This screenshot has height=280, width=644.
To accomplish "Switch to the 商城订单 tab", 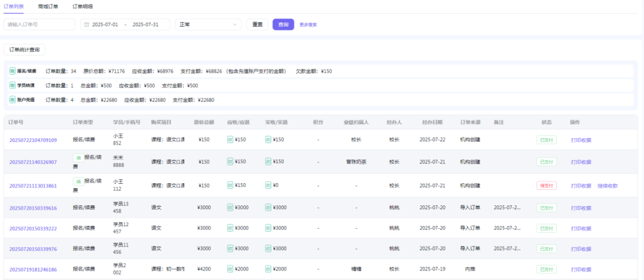I will [x=48, y=6].
